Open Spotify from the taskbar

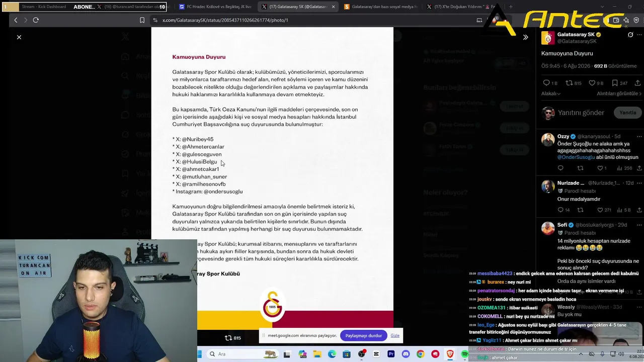(464, 354)
